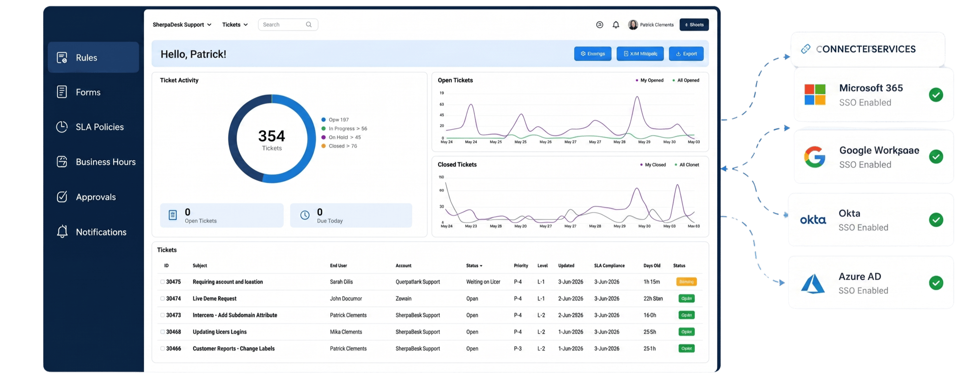Screen dimensions: 980x380
Task: Toggle the My Opened legend entry
Action: pos(649,80)
